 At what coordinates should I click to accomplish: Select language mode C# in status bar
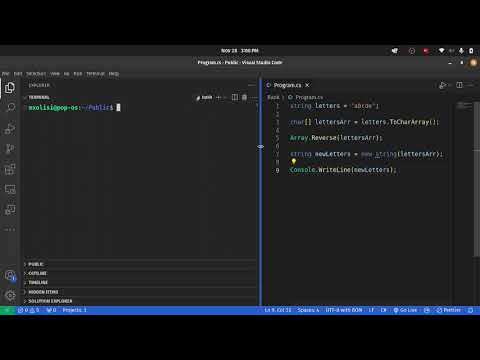click(x=383, y=310)
